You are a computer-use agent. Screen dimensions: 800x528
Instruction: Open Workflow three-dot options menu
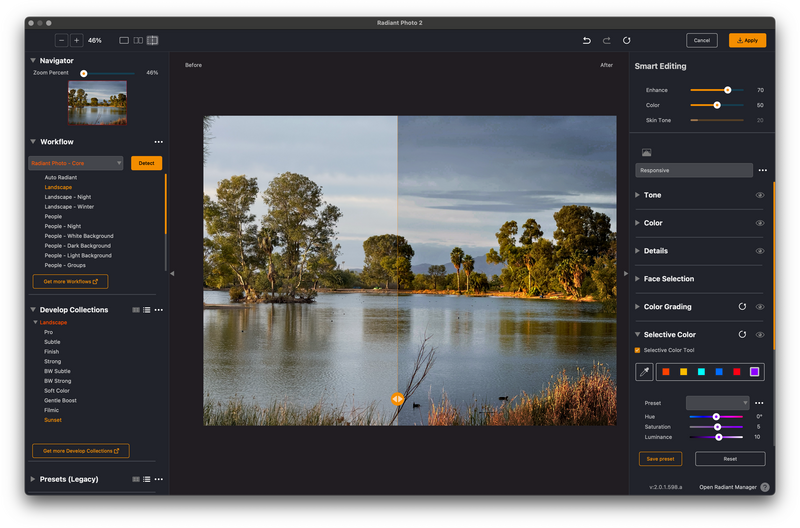(x=159, y=142)
